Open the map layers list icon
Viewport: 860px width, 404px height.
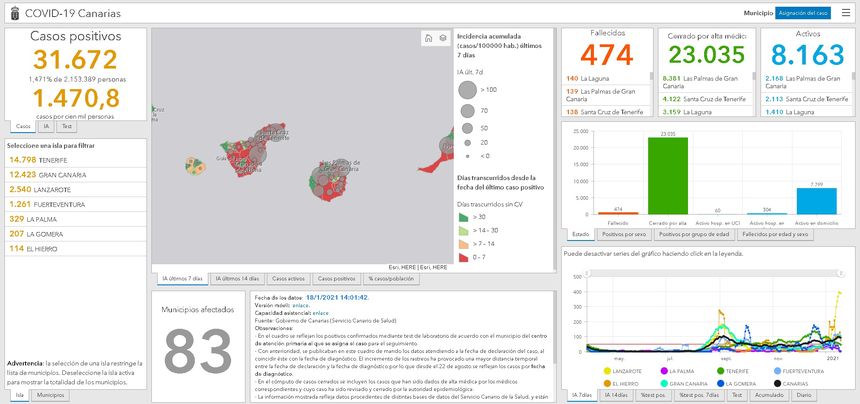click(442, 38)
